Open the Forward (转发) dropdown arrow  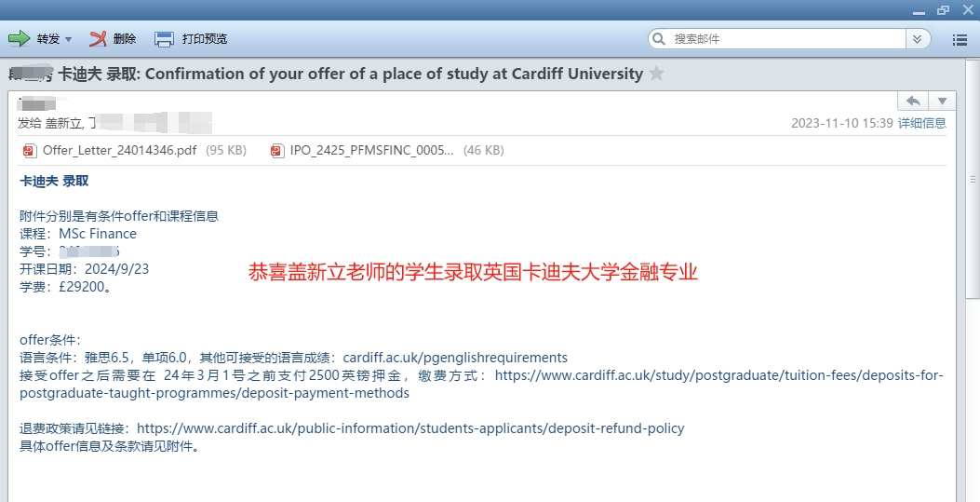[x=69, y=39]
